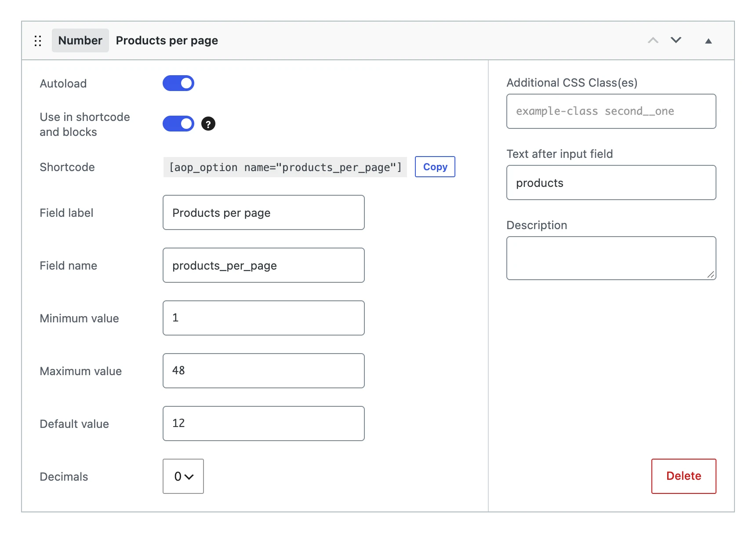Toggle Use in shortcode and blocks switch
This screenshot has height=533, width=756.
point(178,124)
